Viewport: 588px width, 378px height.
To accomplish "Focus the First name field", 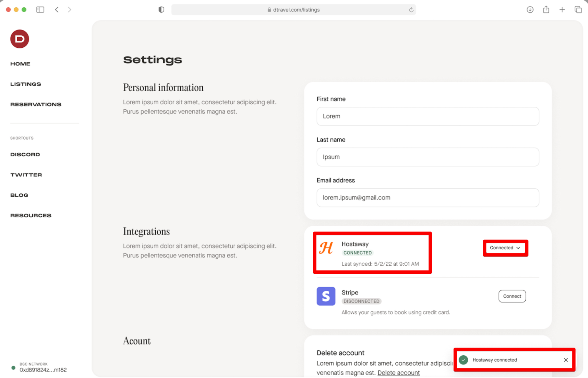I will 427,116.
